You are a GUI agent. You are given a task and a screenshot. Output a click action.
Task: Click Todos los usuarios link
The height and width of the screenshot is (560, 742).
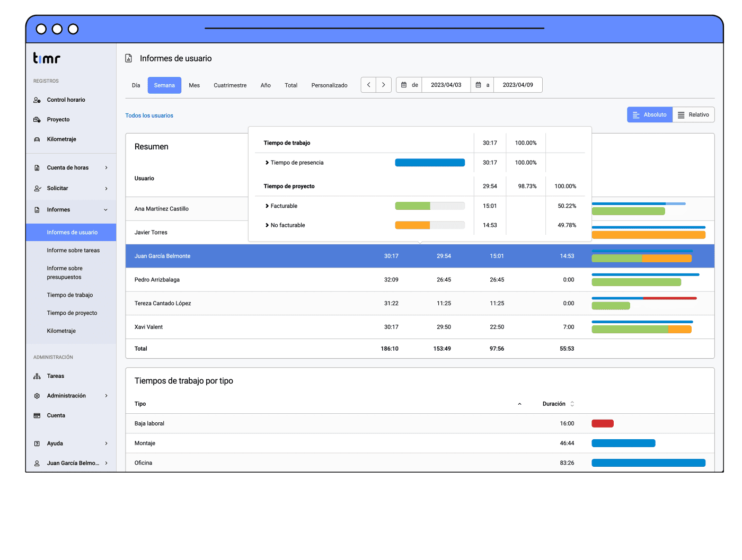pos(149,115)
